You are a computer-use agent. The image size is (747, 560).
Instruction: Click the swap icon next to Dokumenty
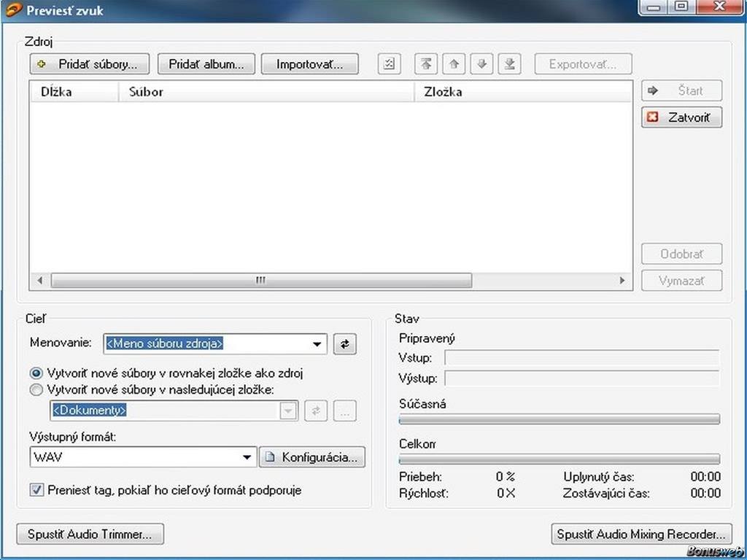[316, 411]
